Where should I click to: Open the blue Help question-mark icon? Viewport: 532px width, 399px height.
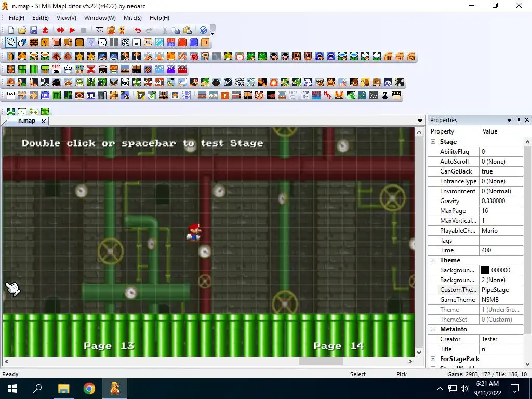(x=203, y=30)
